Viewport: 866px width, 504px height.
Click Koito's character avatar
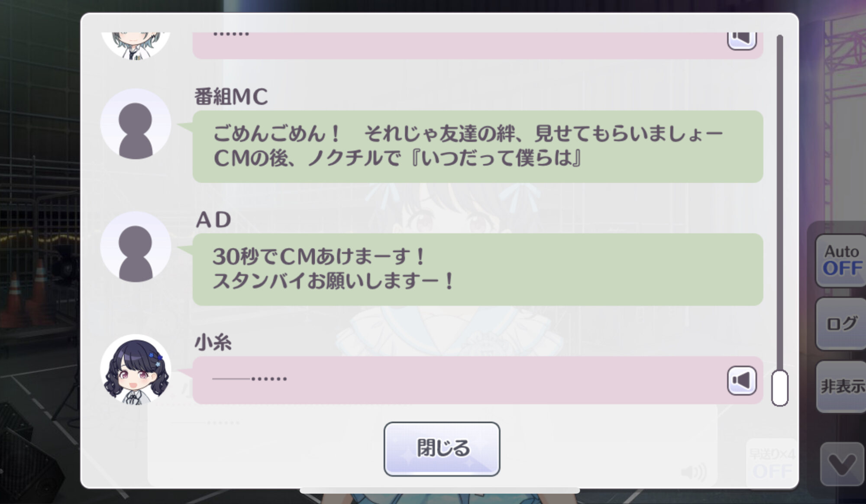(x=136, y=369)
